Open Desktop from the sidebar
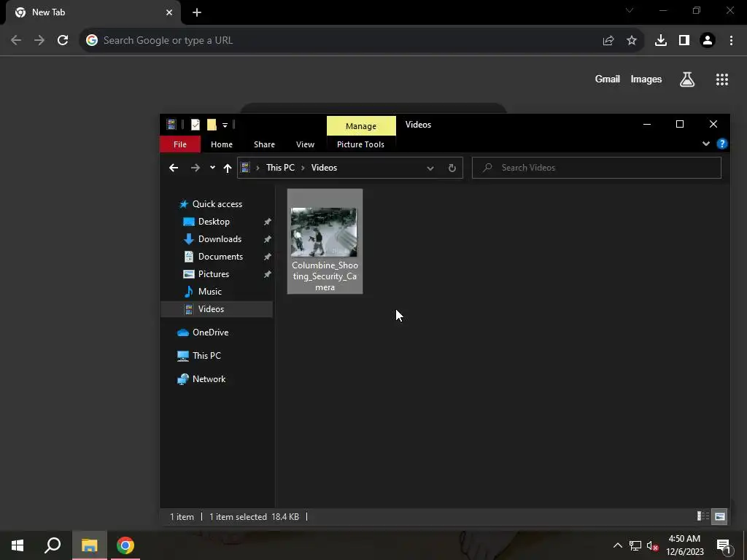The height and width of the screenshot is (560, 747). (x=214, y=222)
